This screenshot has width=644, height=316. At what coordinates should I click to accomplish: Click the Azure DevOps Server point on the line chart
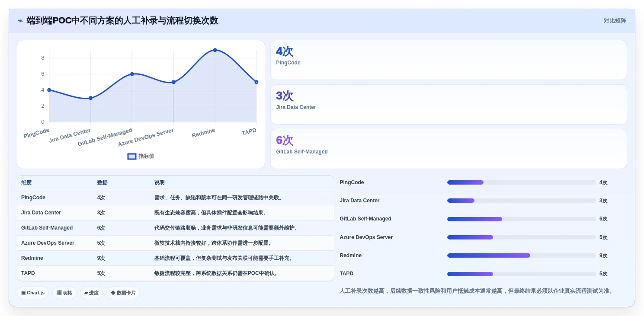(x=173, y=82)
